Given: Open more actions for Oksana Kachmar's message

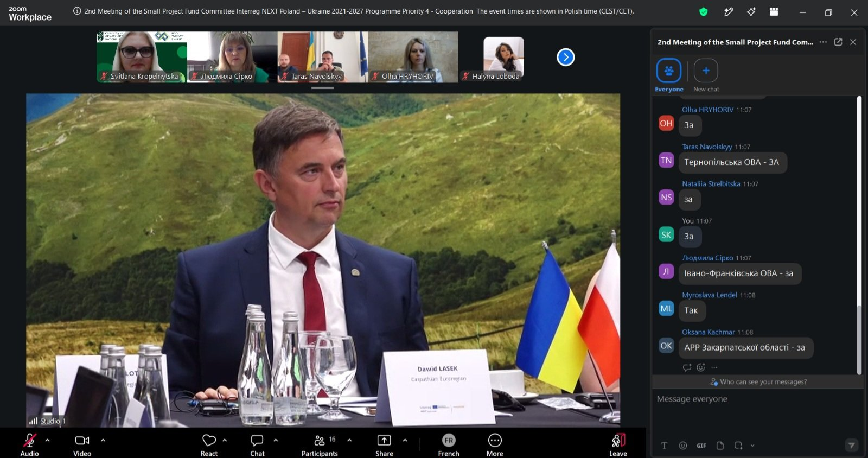Looking at the screenshot, I should 714,367.
